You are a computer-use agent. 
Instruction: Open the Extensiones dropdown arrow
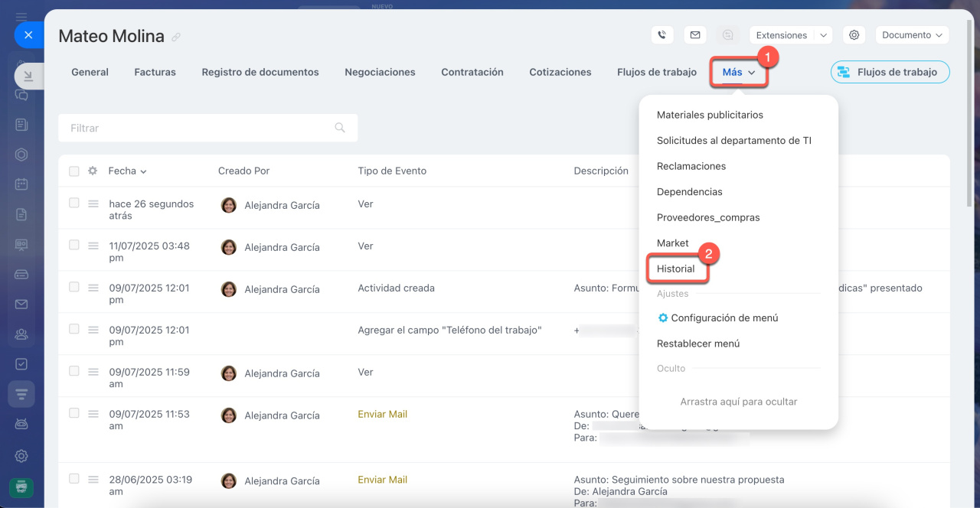click(823, 35)
